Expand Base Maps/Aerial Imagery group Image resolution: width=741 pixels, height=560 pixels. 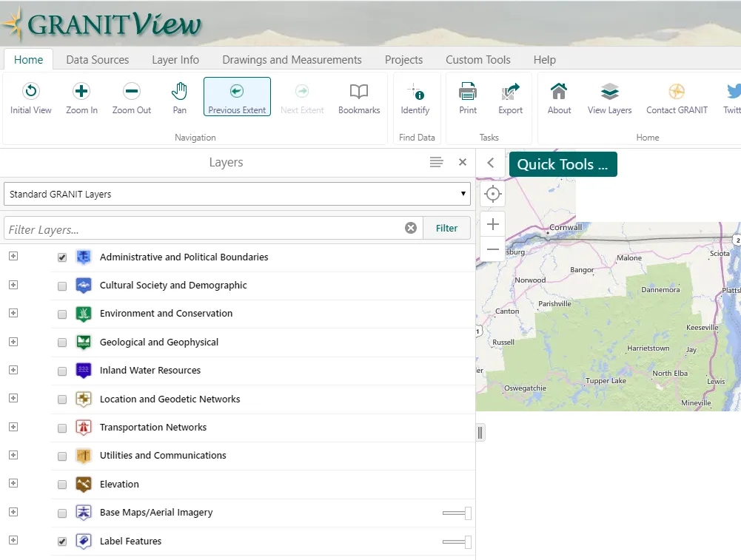pyautogui.click(x=13, y=512)
